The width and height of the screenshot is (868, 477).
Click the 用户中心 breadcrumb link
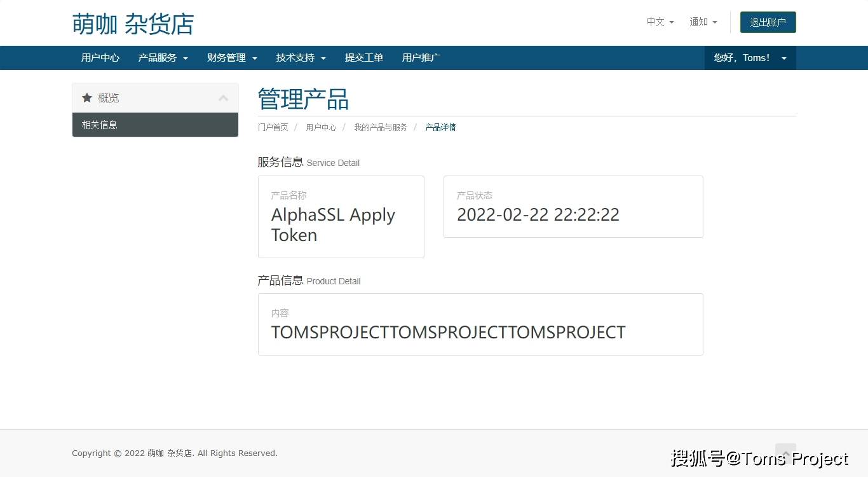(x=321, y=127)
